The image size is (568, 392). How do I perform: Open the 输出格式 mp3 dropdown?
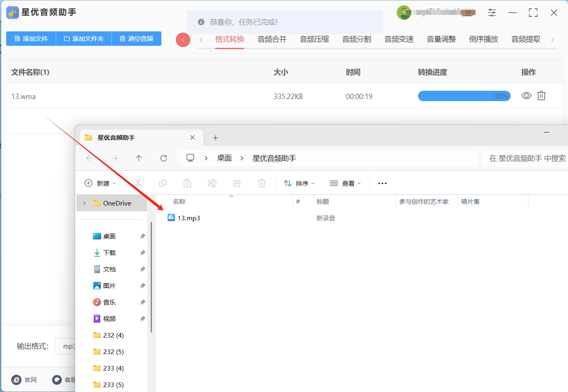pyautogui.click(x=66, y=346)
